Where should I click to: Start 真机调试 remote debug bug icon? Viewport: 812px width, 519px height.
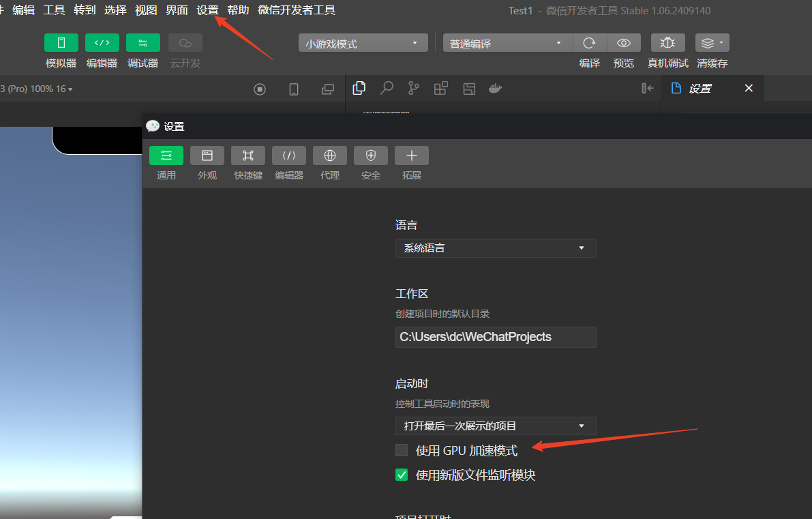(668, 43)
